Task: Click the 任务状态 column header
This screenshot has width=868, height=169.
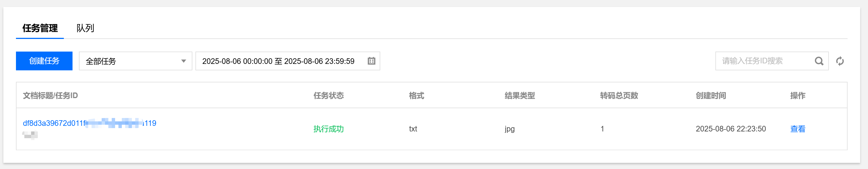Action: (328, 96)
